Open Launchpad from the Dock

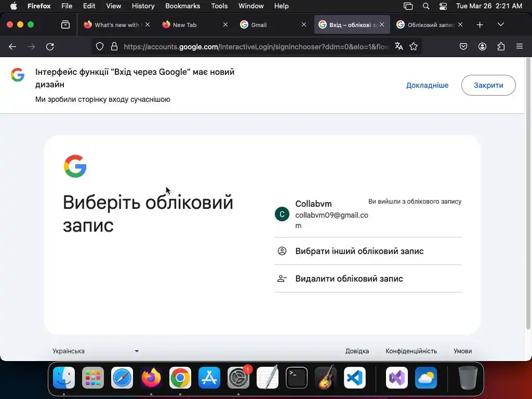(x=93, y=378)
